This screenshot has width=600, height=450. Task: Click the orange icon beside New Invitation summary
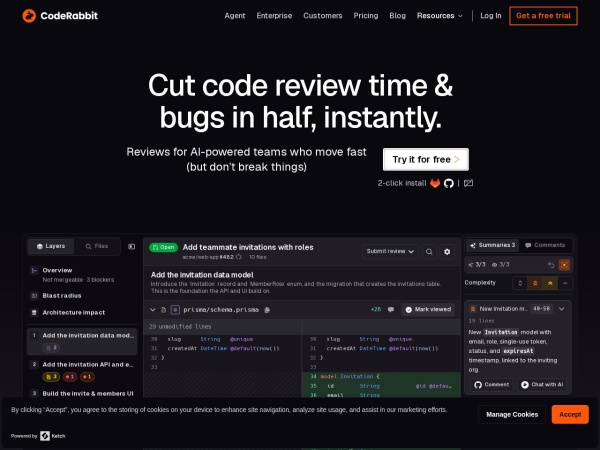473,309
